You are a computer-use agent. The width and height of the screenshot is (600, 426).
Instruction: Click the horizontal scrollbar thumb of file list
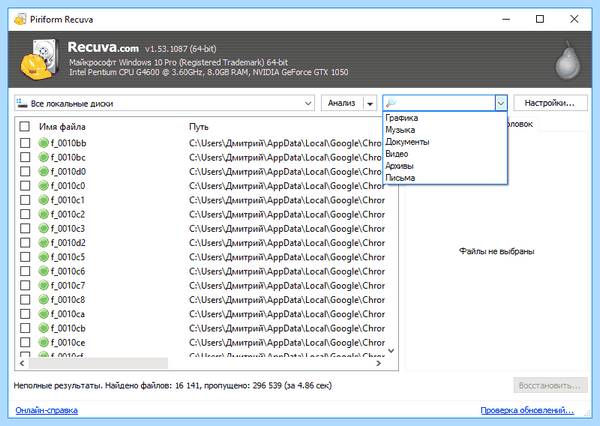coord(98,363)
